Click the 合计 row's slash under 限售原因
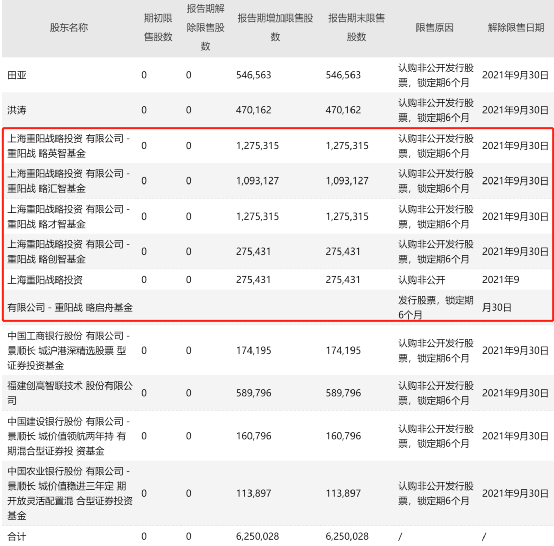 (x=400, y=536)
